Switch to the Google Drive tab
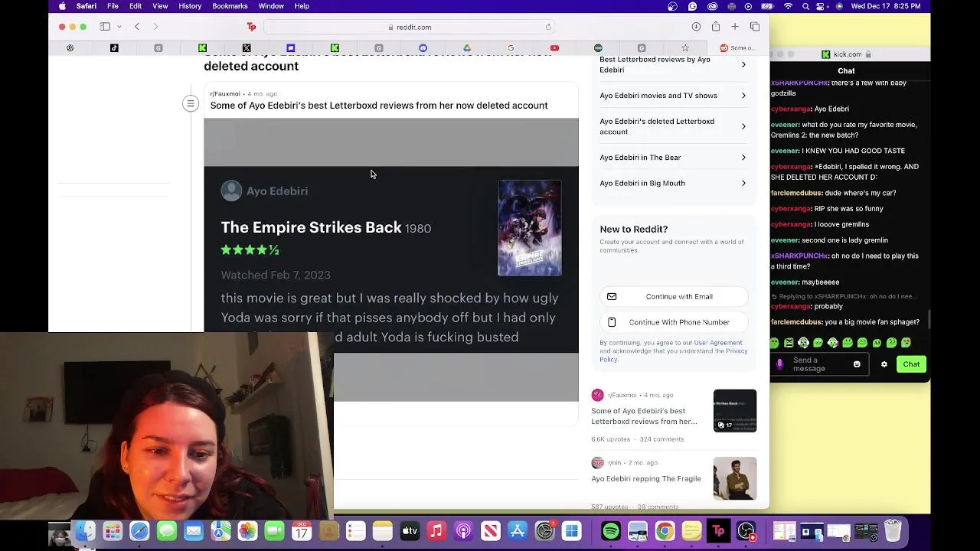 click(466, 48)
